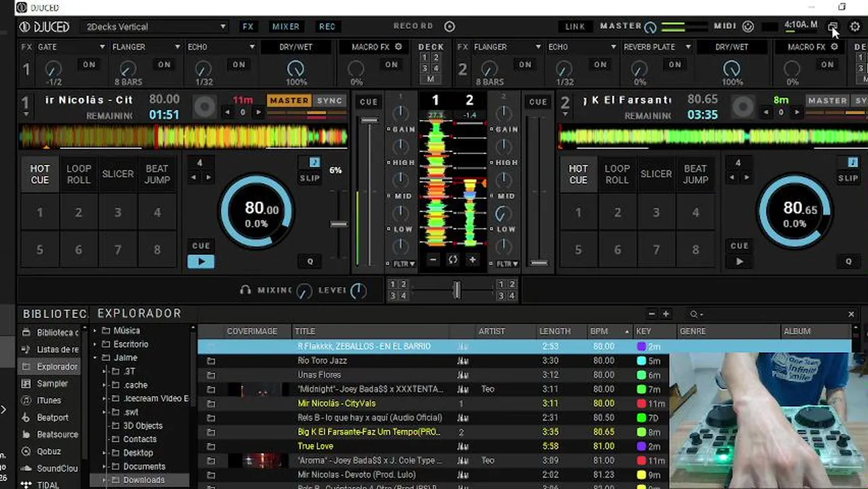Viewport: 868px width, 489px height.
Task: Select HOT CUE pad mode on deck 1
Action: (x=40, y=174)
